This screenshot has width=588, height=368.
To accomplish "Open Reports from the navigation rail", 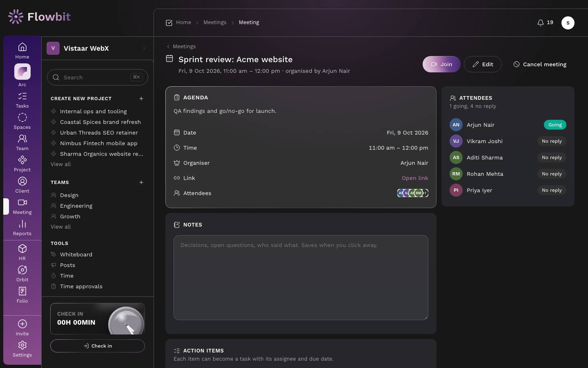I will [x=22, y=227].
